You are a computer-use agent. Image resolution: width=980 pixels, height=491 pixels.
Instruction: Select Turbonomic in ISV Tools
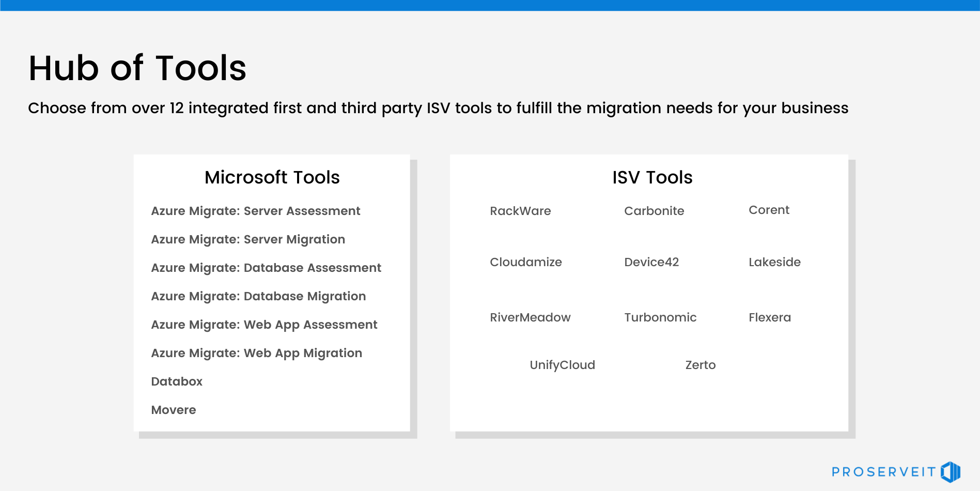click(660, 317)
